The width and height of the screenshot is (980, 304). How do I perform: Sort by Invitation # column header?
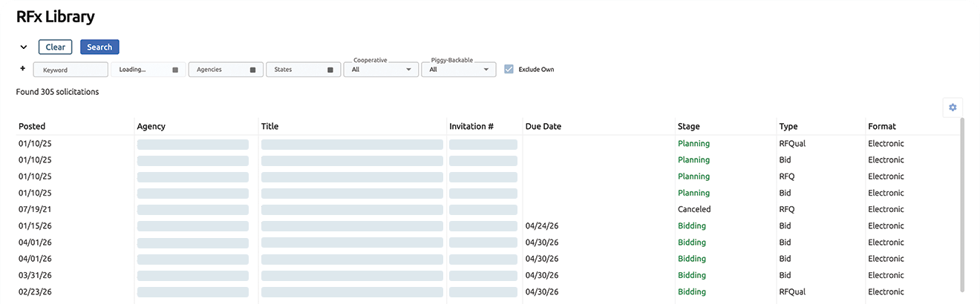coord(471,127)
